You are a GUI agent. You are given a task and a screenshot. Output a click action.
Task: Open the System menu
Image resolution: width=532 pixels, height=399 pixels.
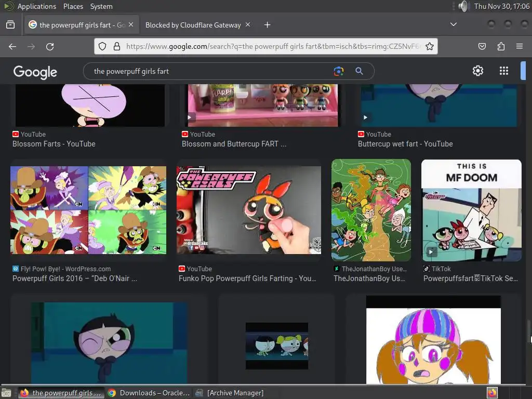coord(101,6)
